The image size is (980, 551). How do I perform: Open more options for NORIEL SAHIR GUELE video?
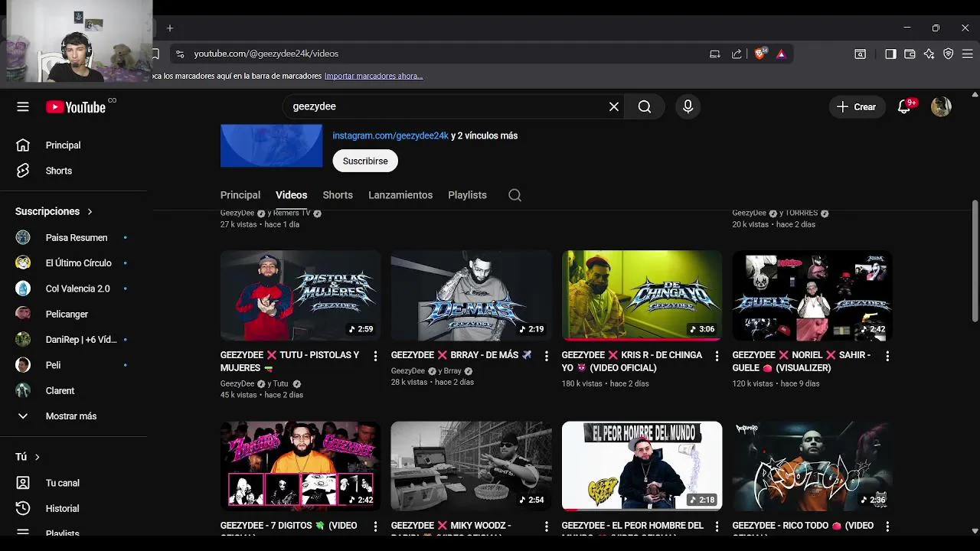click(887, 356)
